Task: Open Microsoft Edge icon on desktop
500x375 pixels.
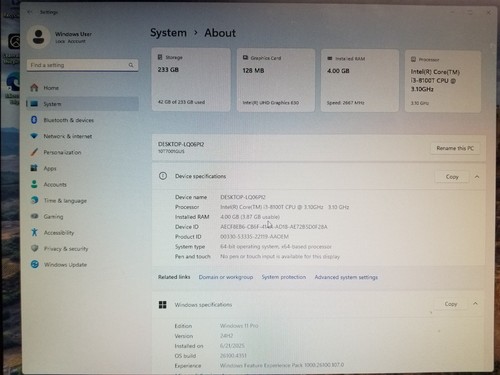Action: click(13, 82)
